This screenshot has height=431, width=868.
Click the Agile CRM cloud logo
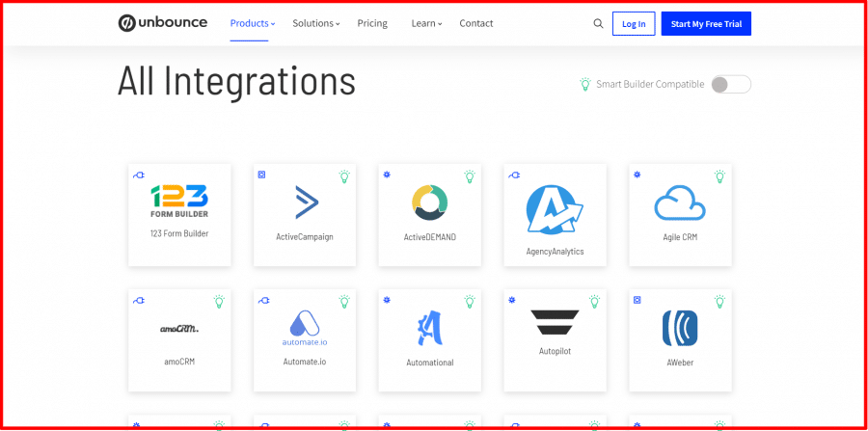point(680,203)
